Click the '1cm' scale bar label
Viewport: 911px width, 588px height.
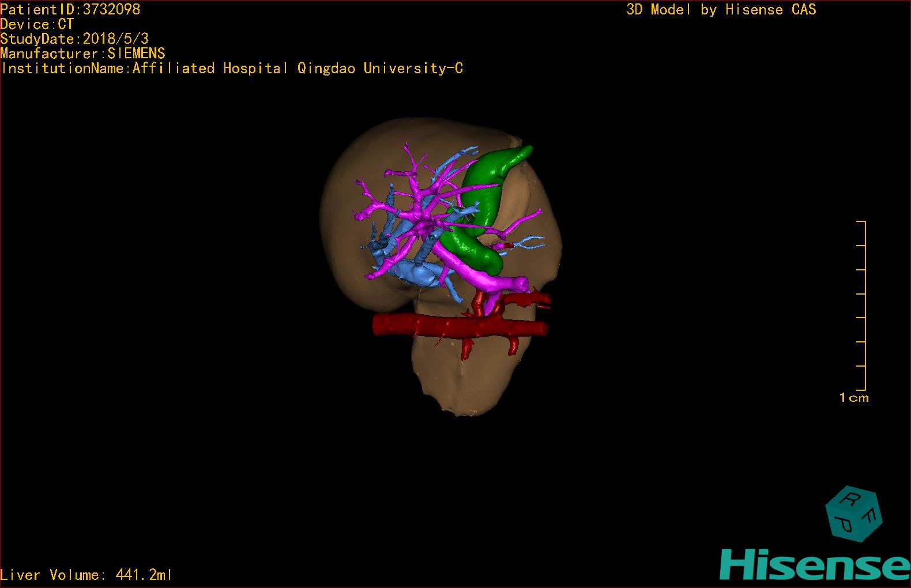pyautogui.click(x=854, y=397)
